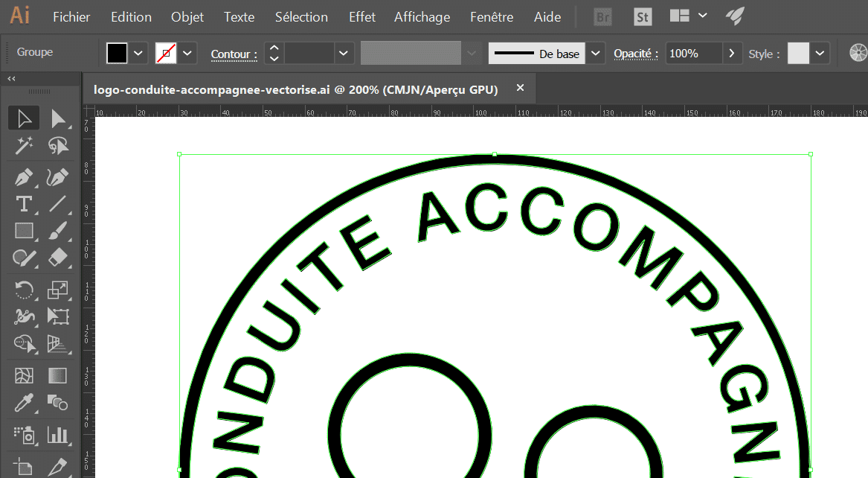This screenshot has width=868, height=478.
Task: Select the Pen tool
Action: (x=24, y=177)
